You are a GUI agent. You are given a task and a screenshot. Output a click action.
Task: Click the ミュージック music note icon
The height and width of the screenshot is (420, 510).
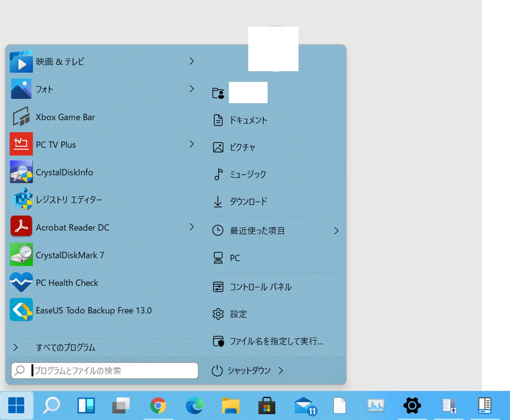tap(218, 174)
